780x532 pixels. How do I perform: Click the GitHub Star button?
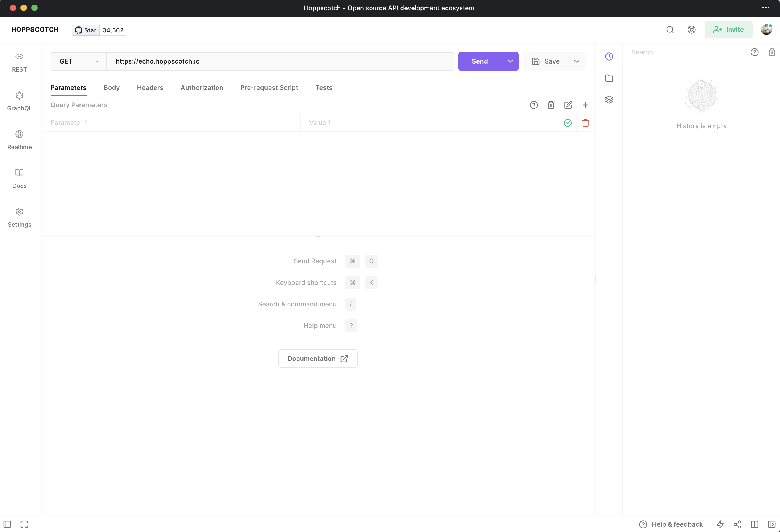point(86,30)
